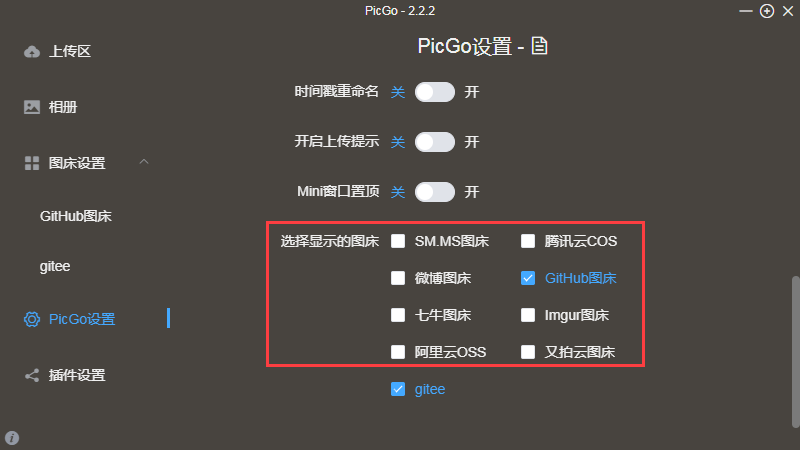Screen dimensions: 800x450
Task: Go to 插件设置 in the sidebar
Action: click(77, 375)
